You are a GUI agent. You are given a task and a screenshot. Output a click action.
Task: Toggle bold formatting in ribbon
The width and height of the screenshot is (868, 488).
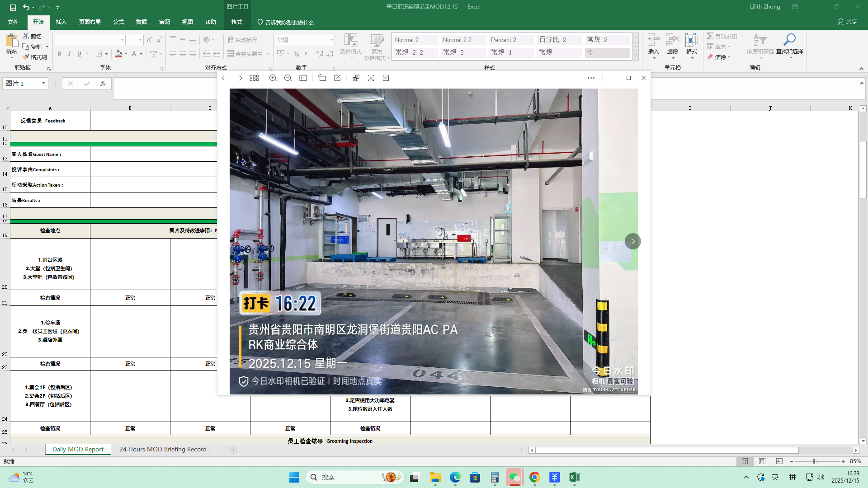click(x=59, y=54)
